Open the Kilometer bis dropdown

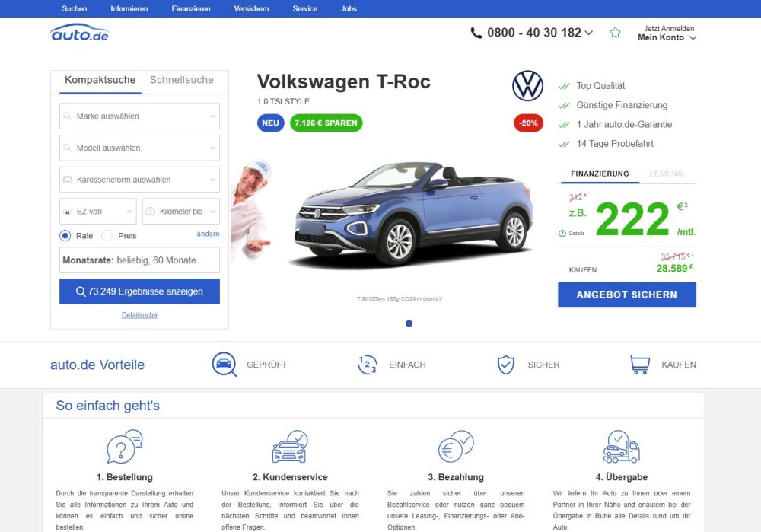(x=181, y=212)
